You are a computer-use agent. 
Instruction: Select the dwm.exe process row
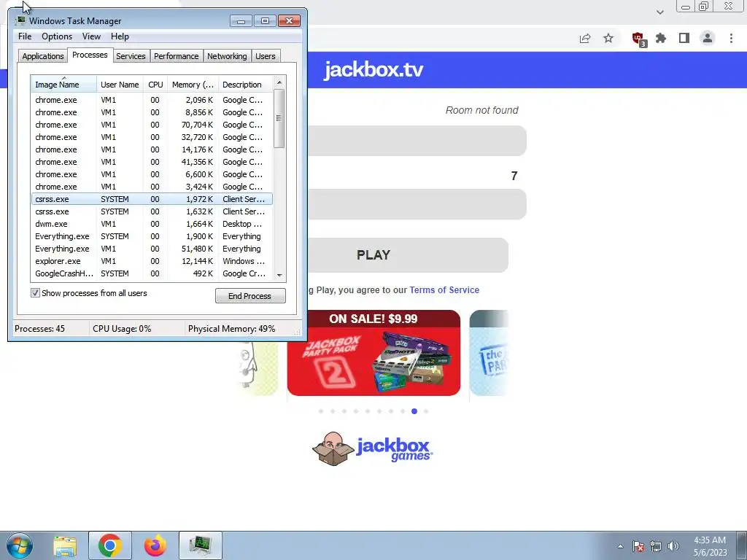(152, 224)
